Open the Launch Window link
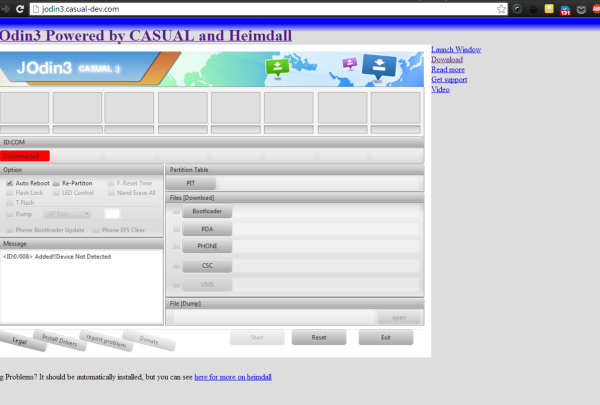The width and height of the screenshot is (600, 405). coord(456,49)
